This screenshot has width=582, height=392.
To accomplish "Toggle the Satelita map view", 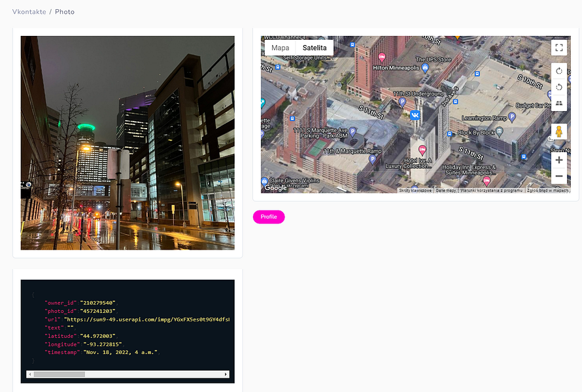I will pyautogui.click(x=315, y=48).
